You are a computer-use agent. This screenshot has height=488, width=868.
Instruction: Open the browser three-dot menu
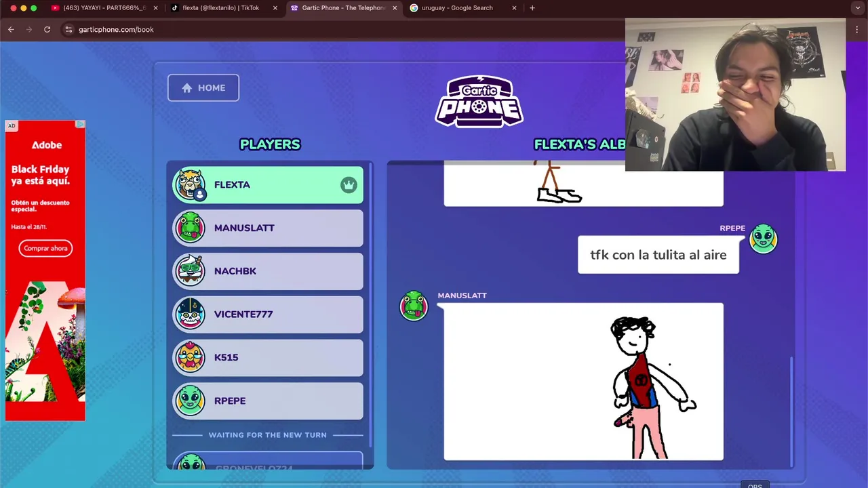coord(857,30)
